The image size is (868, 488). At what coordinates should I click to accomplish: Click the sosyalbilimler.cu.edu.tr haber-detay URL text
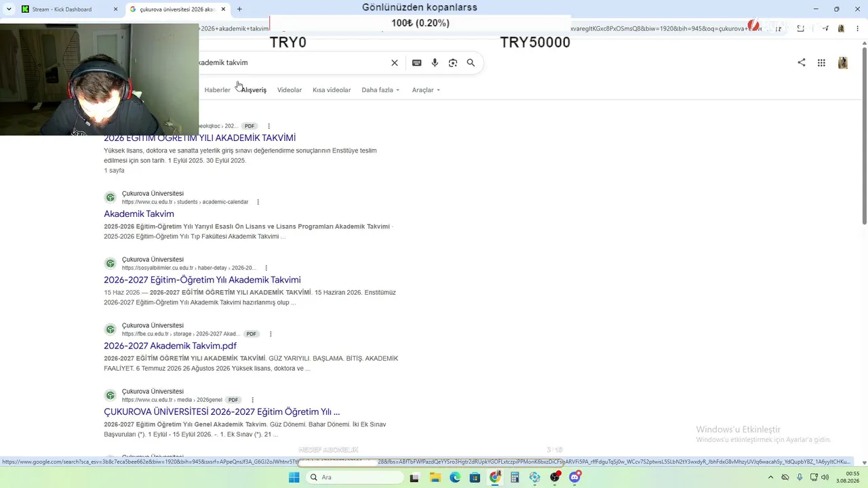point(189,268)
